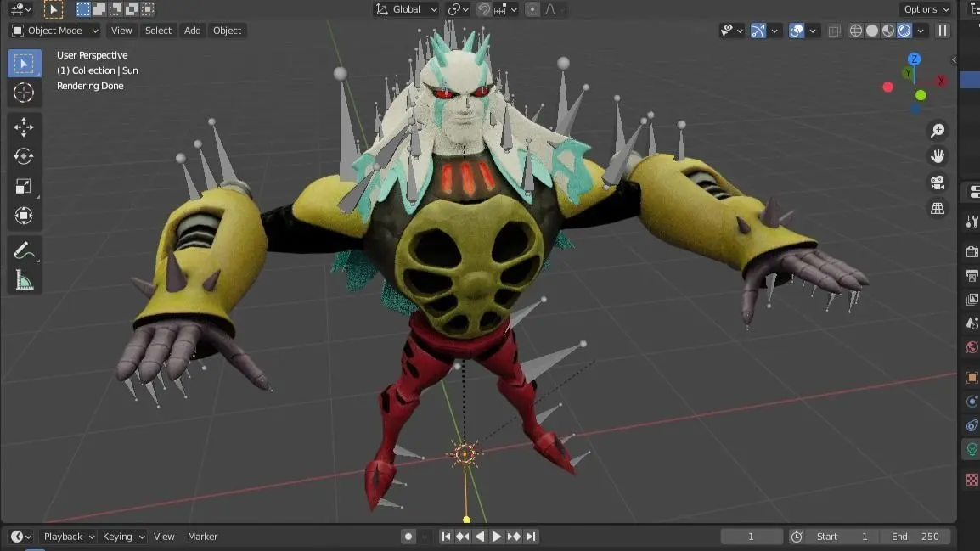
Task: Open the timeline Marker menu
Action: click(202, 537)
